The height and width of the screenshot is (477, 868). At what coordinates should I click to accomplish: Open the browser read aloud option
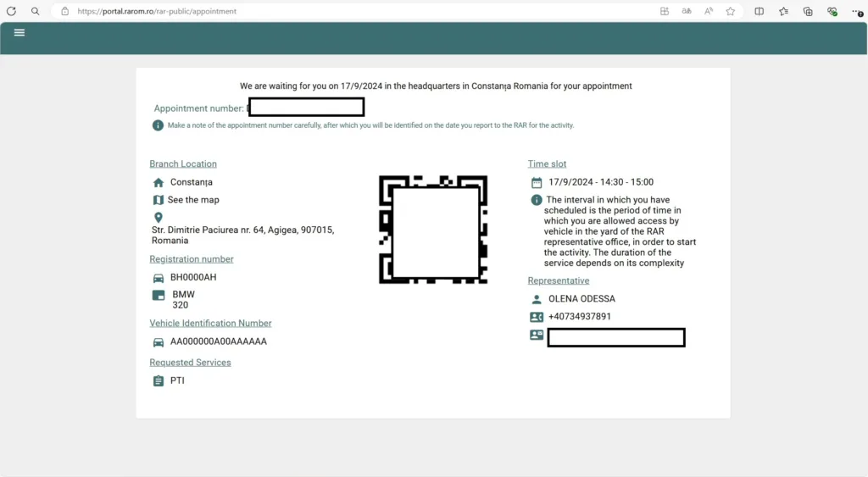[709, 11]
